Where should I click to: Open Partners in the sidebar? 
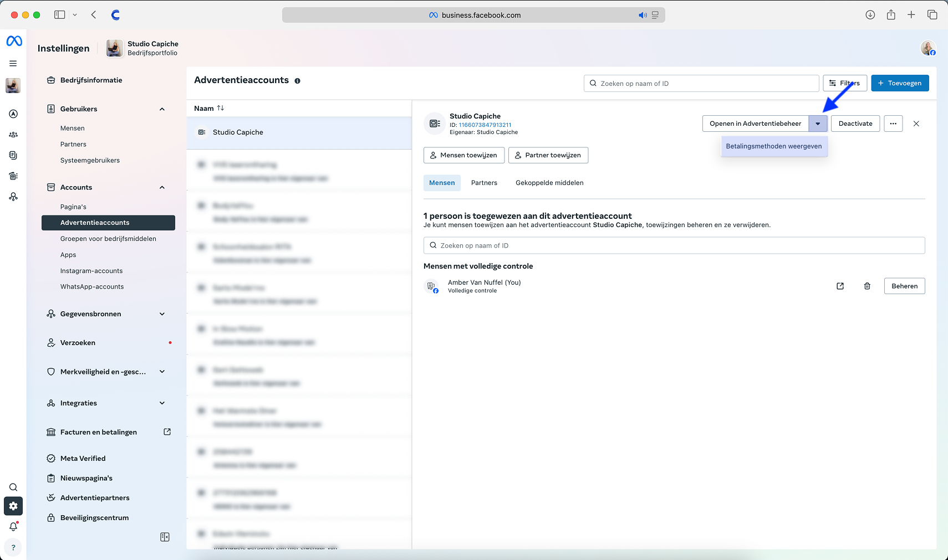(73, 145)
